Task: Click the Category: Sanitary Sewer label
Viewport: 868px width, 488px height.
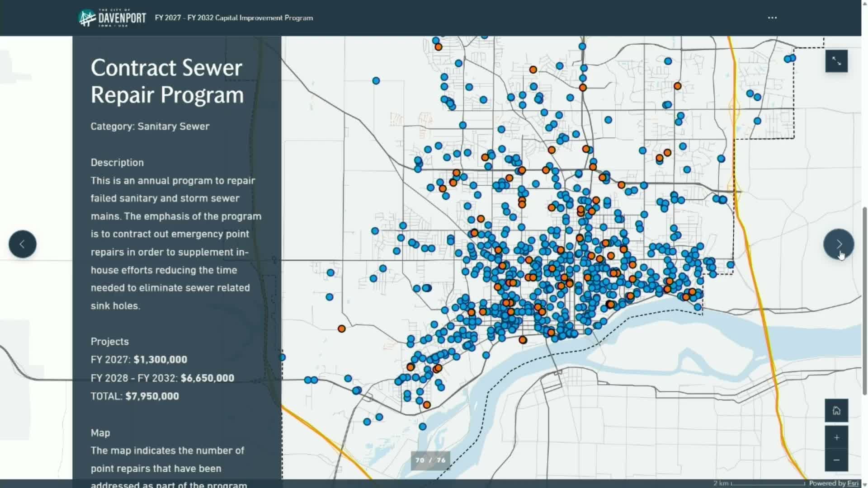Action: (150, 127)
